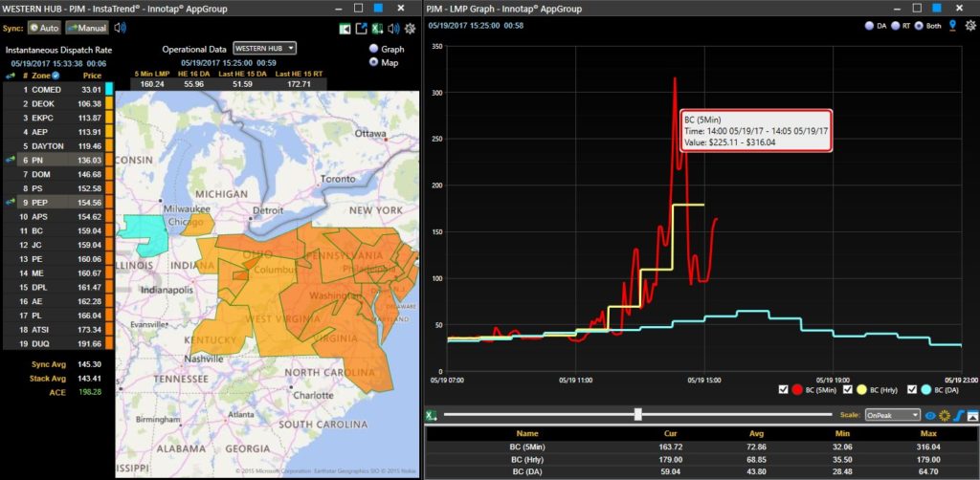Select the RT radio in LMP Graph
This screenshot has height=480, width=980.
coord(896,26)
